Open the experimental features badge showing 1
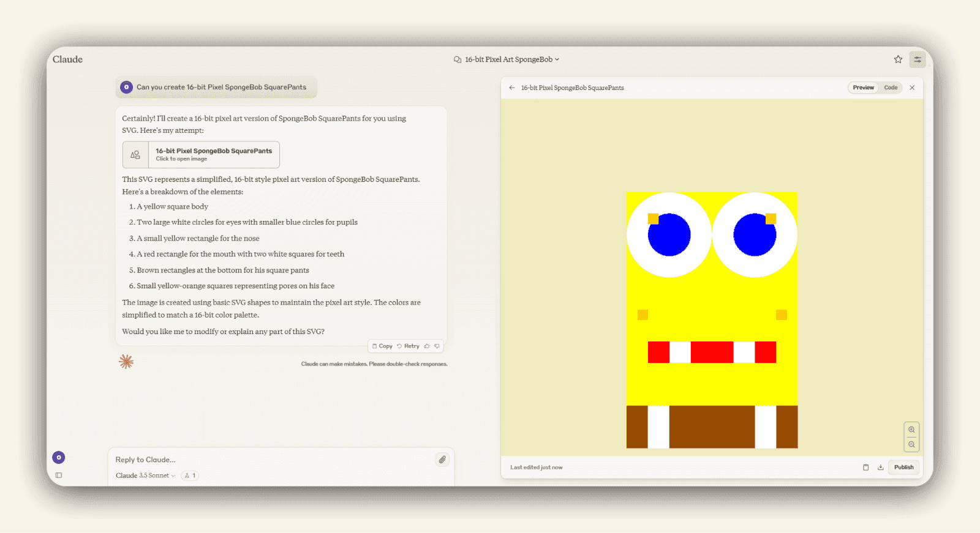Screen dimensions: 980x533 190,475
